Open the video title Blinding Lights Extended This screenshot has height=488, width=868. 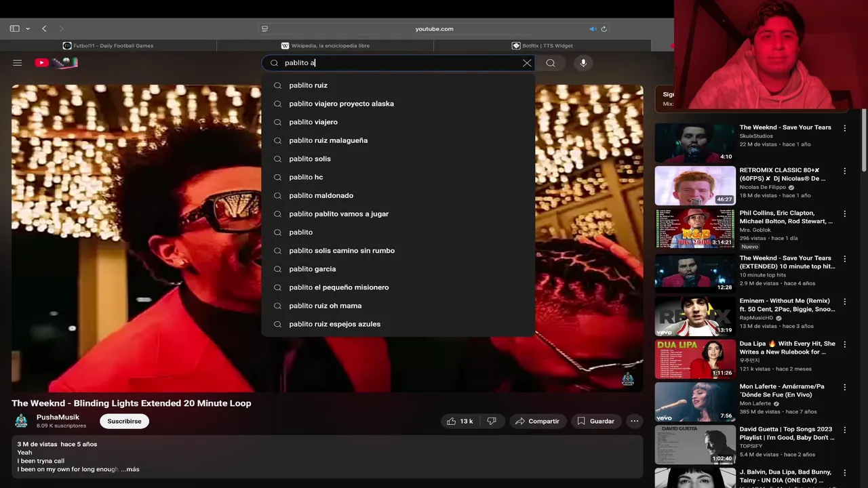(x=132, y=403)
